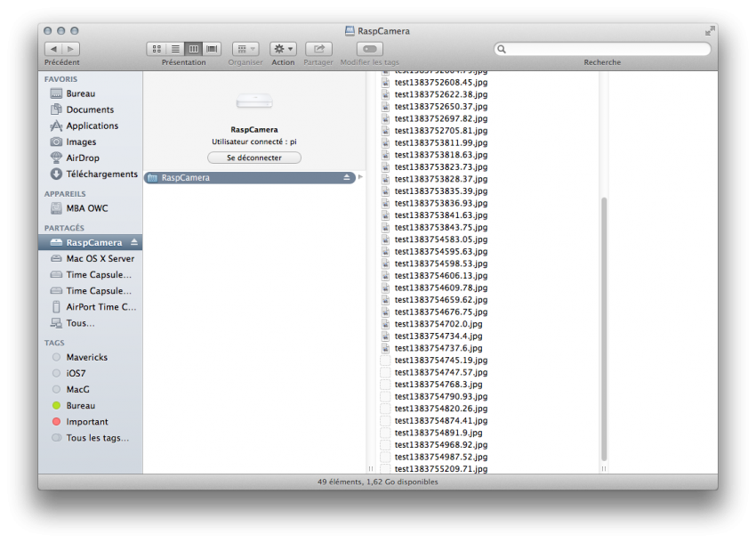
Task: Select Mac OS X Server share
Action: point(90,258)
